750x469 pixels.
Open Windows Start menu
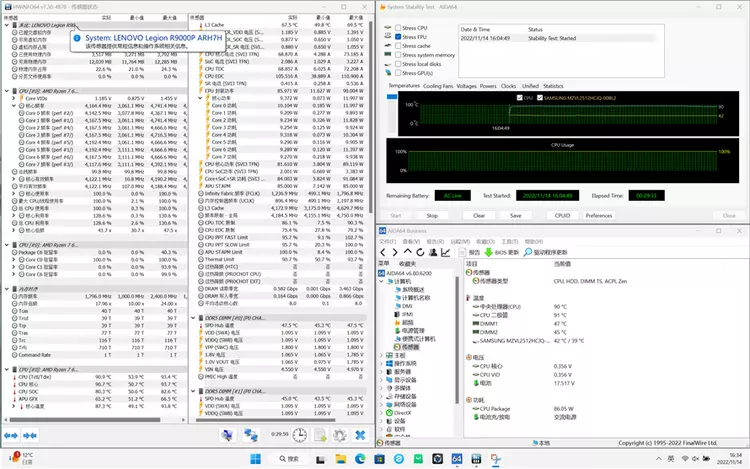255,459
